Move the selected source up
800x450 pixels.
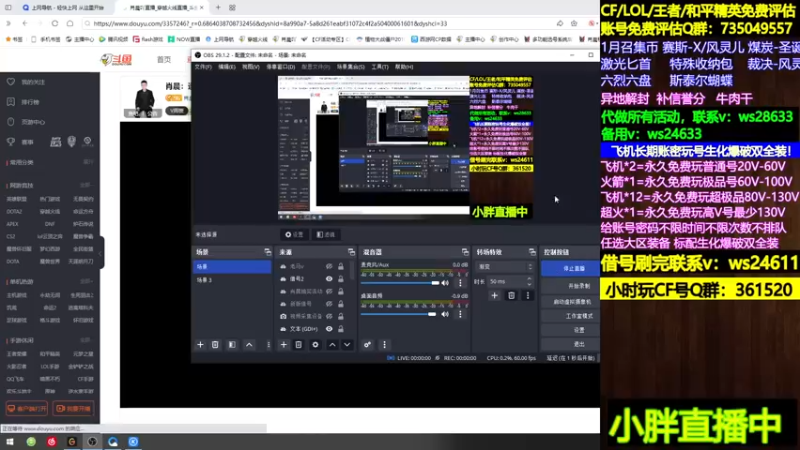click(332, 345)
